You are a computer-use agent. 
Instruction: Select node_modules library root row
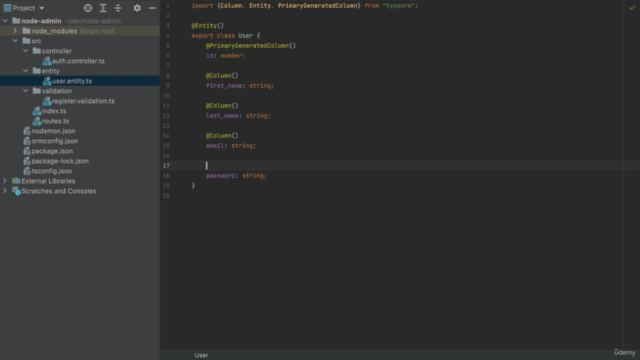(80, 31)
